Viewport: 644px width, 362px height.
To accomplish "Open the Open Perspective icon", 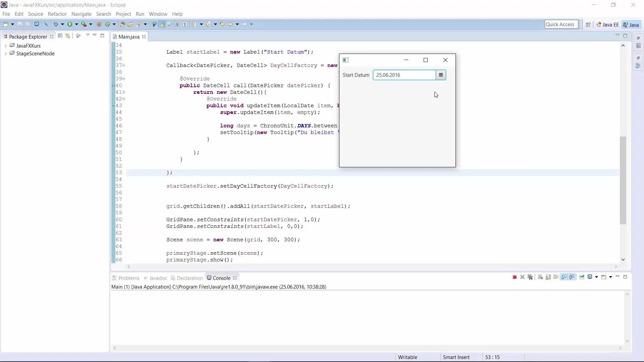I will 588,24.
